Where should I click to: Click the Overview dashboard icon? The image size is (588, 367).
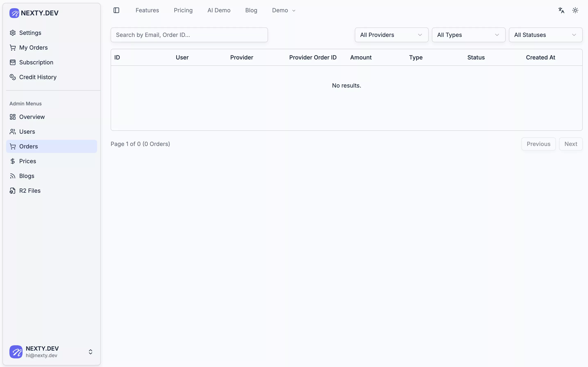[13, 117]
